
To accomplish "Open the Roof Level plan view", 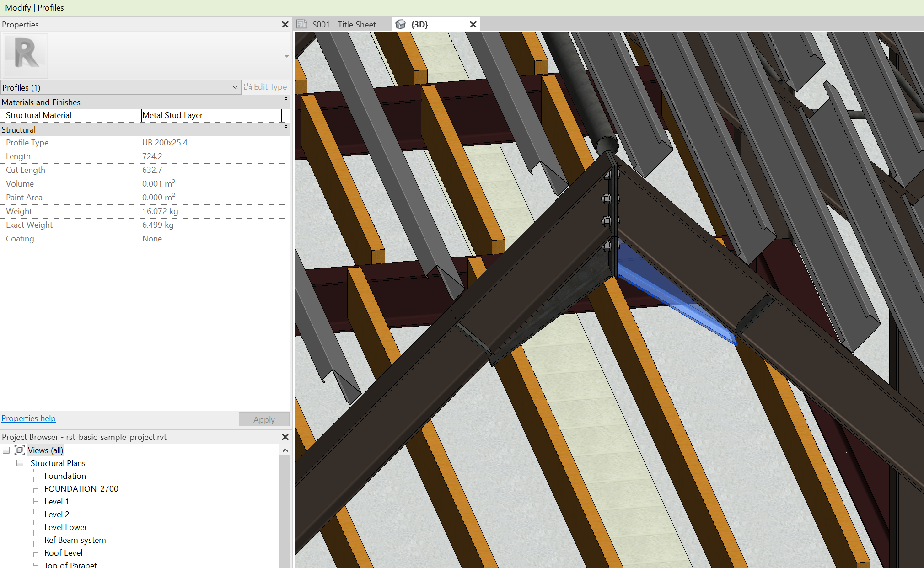I will coord(63,552).
